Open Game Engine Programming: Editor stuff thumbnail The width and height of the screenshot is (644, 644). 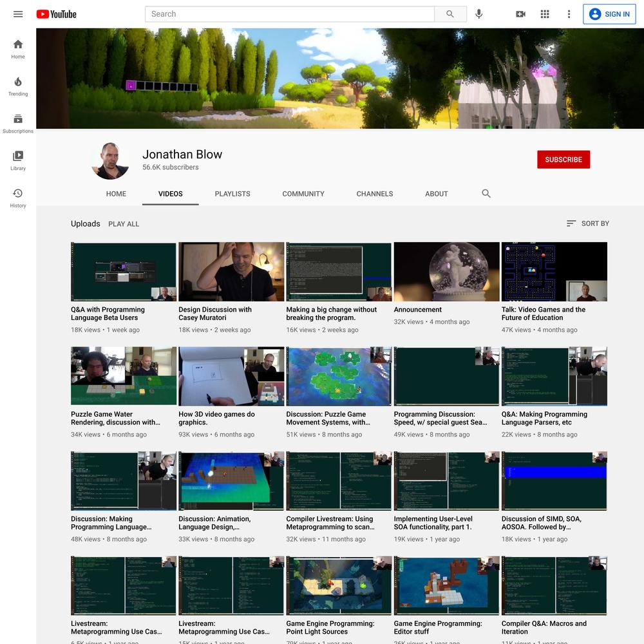[x=446, y=585]
